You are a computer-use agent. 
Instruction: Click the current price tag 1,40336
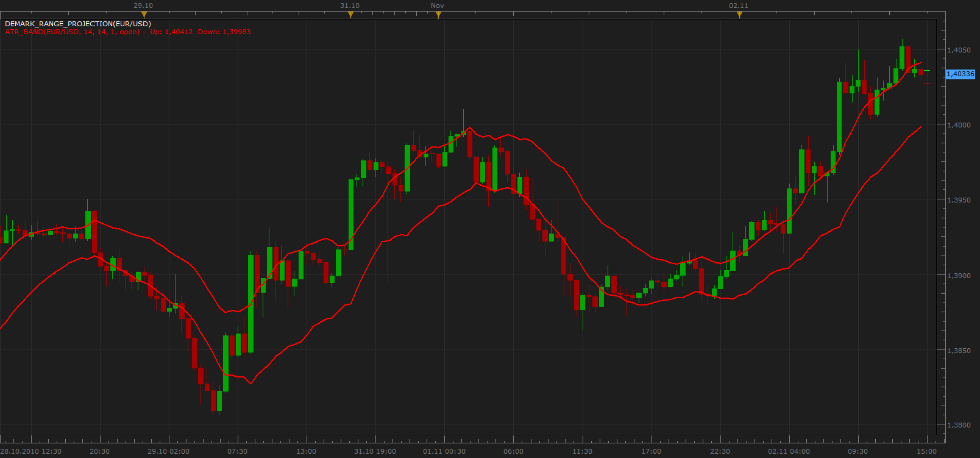pos(960,74)
